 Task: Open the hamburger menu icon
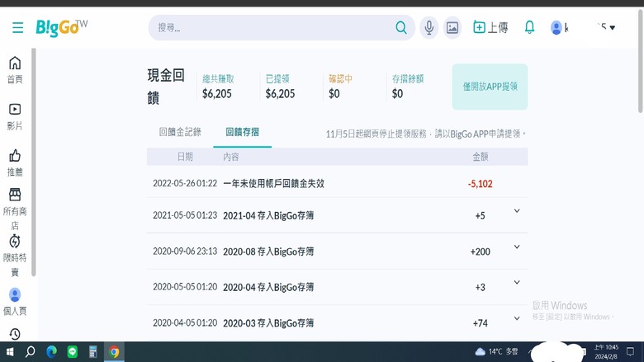pos(17,27)
